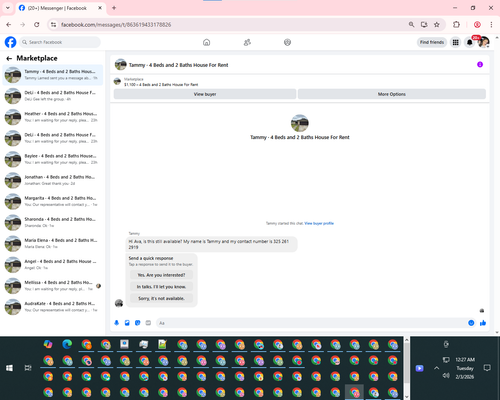Image resolution: width=500 pixels, height=400 pixels.
Task: Open the DeLi conversation that says left the group
Action: pos(53,96)
